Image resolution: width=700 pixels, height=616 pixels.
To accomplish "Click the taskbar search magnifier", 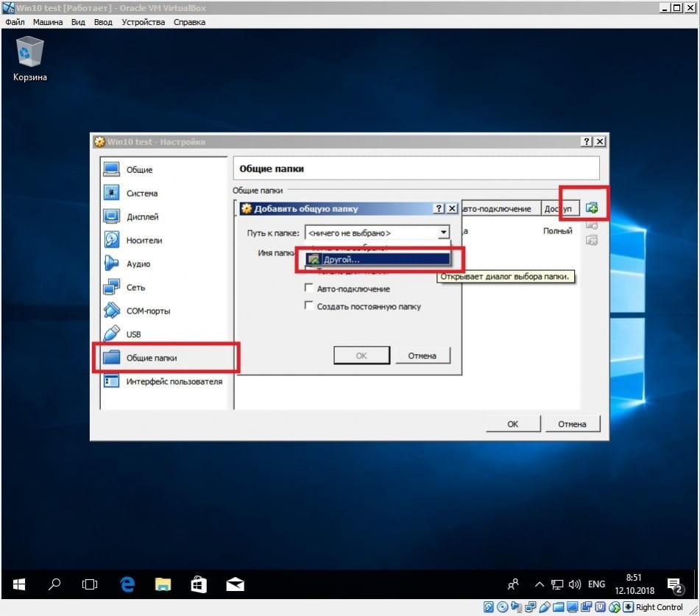I will click(x=54, y=584).
